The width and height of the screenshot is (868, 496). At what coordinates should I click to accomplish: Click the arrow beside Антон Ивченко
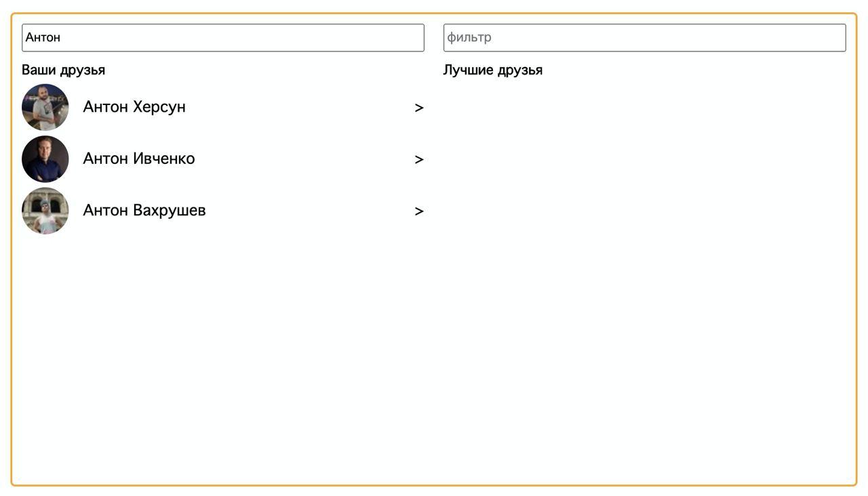(x=419, y=159)
